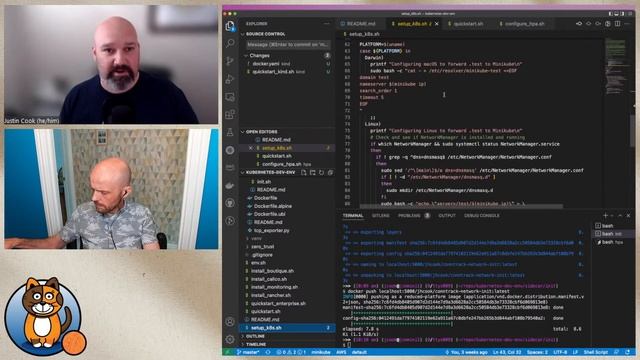
Task: Open the Explorer view in activity bar
Action: [x=230, y=26]
